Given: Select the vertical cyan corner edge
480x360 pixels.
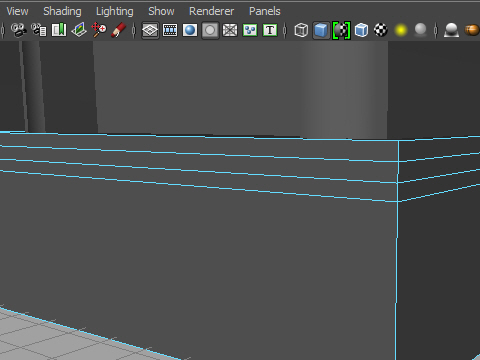Looking at the screenshot, I should (x=397, y=250).
